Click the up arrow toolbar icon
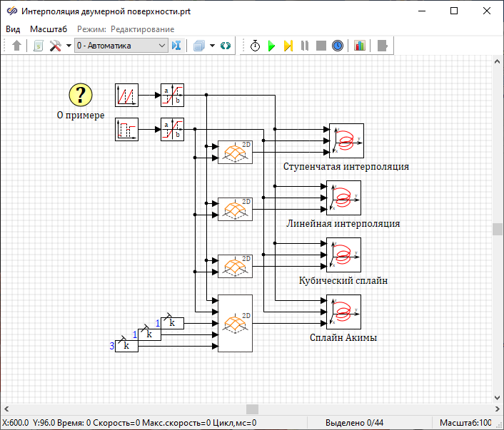Image resolution: width=504 pixels, height=430 pixels. click(17, 46)
